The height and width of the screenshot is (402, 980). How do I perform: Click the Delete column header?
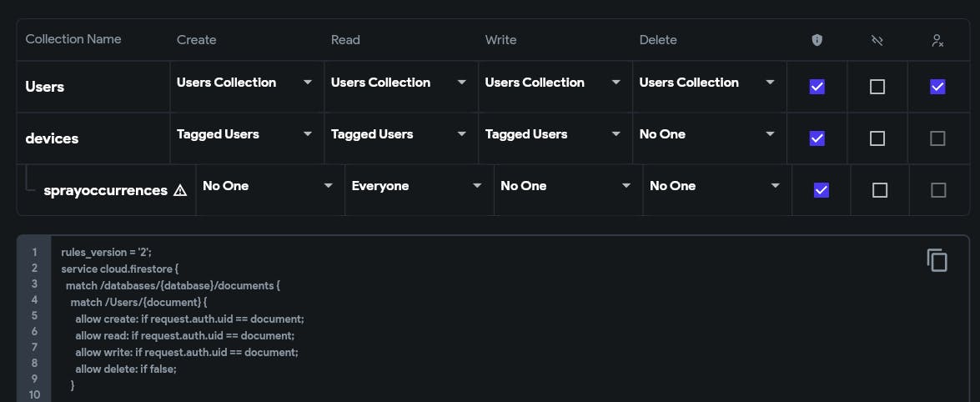pos(658,40)
